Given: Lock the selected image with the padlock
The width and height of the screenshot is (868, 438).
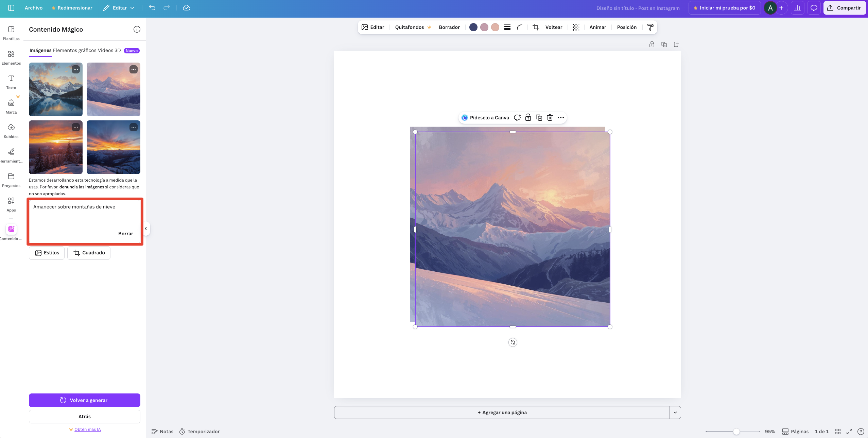Looking at the screenshot, I should (x=527, y=117).
